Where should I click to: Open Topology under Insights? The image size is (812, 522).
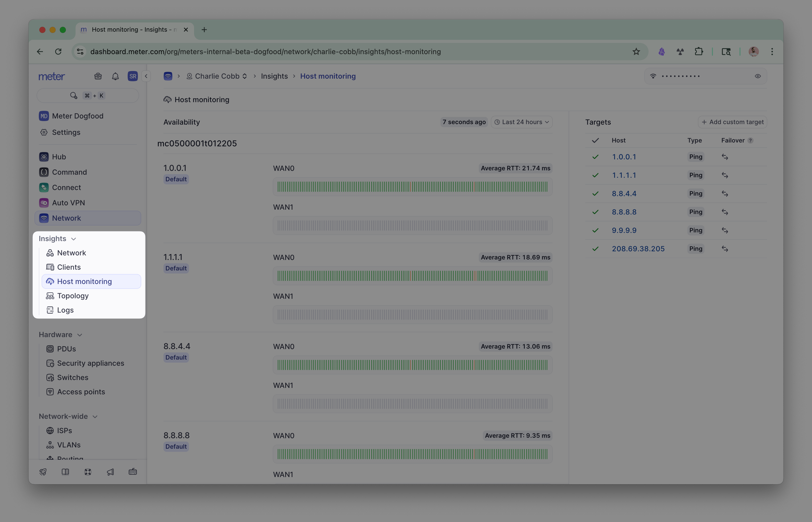click(73, 296)
